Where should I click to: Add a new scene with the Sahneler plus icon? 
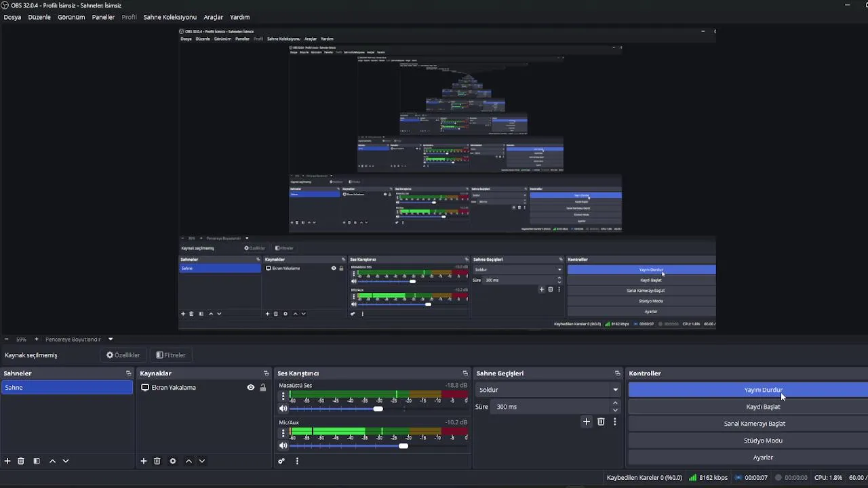7,461
